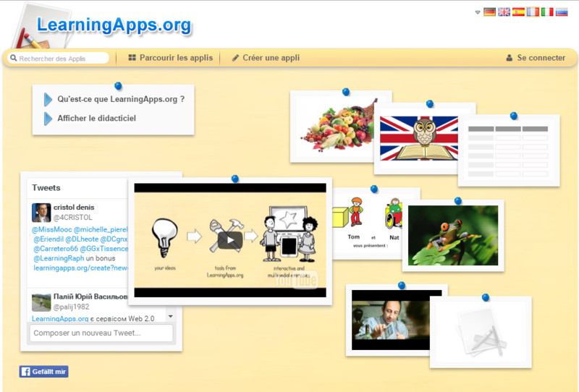
Task: Click the @Eriendil mention
Action: 48,239
